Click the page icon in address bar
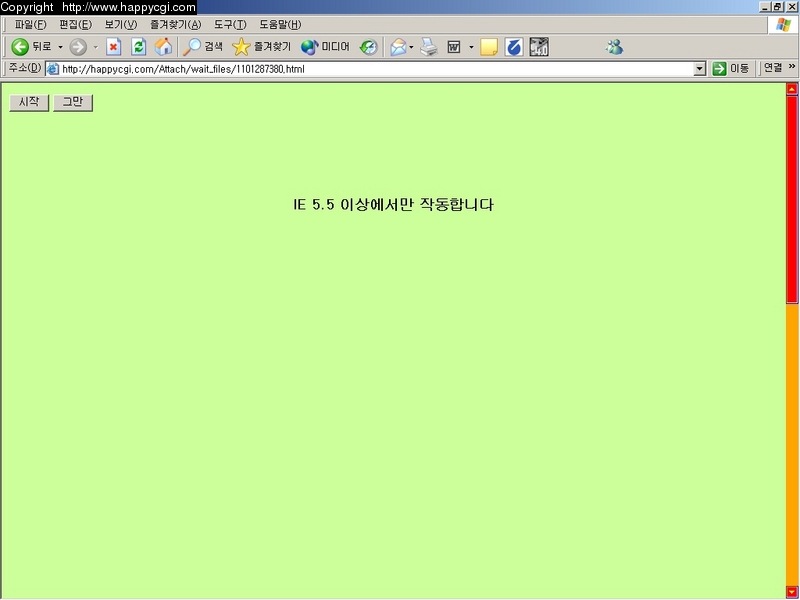800x600 pixels. point(53,69)
